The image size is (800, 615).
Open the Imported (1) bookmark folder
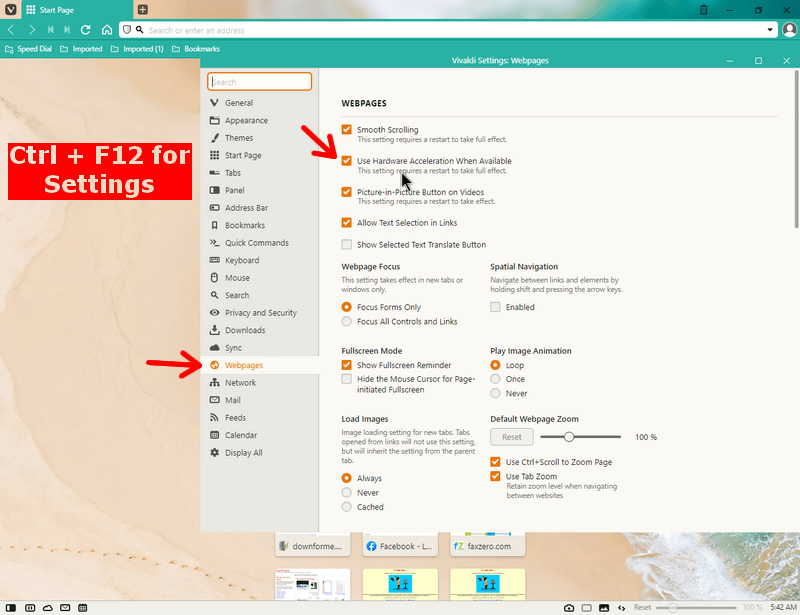tap(137, 49)
